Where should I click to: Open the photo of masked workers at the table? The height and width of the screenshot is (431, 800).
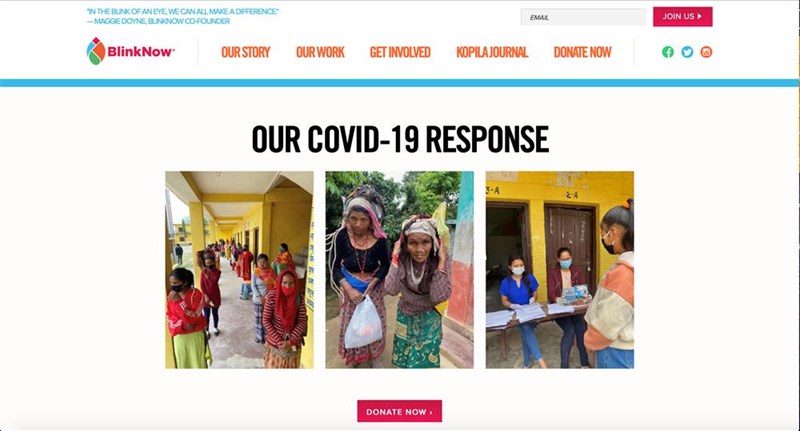pyautogui.click(x=560, y=270)
